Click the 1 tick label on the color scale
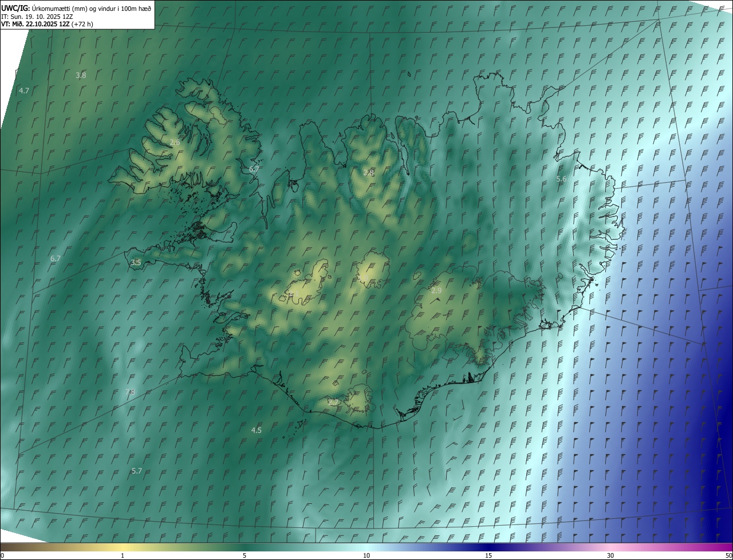Image resolution: width=733 pixels, height=560 pixels. [x=123, y=555]
